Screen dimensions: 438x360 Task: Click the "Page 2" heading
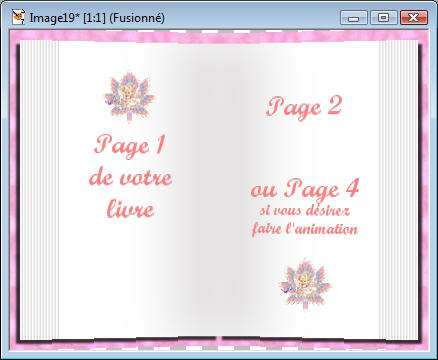[304, 107]
